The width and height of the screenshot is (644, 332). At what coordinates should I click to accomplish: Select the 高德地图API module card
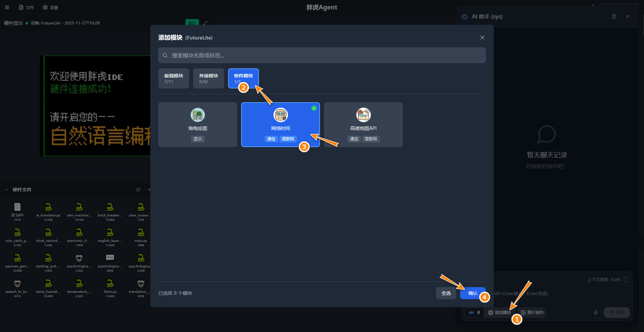(x=363, y=124)
